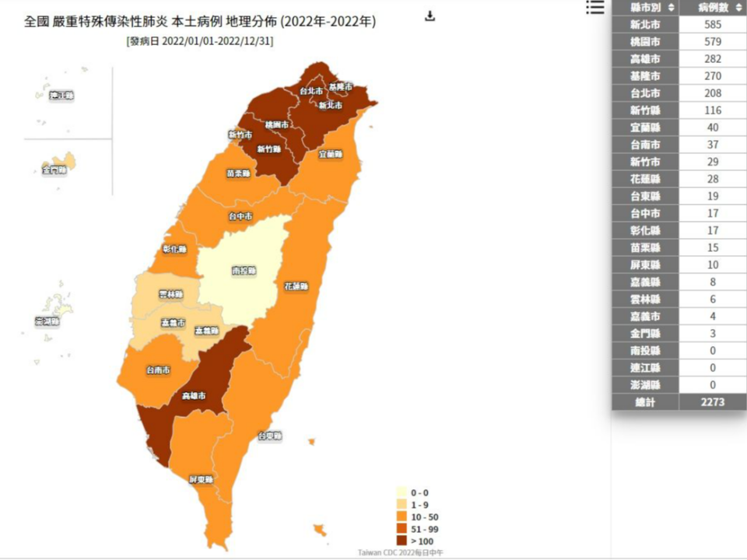The height and width of the screenshot is (560, 747).
Task: Click 台南市 row in the table
Action: click(679, 145)
